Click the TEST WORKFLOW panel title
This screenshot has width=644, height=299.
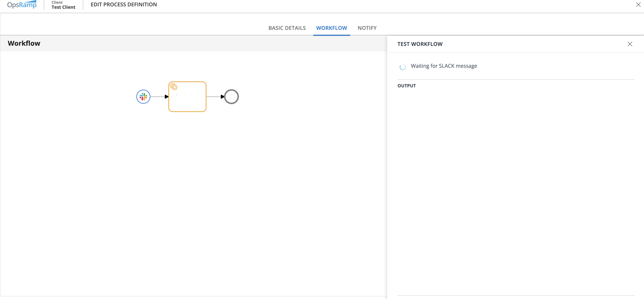(420, 44)
